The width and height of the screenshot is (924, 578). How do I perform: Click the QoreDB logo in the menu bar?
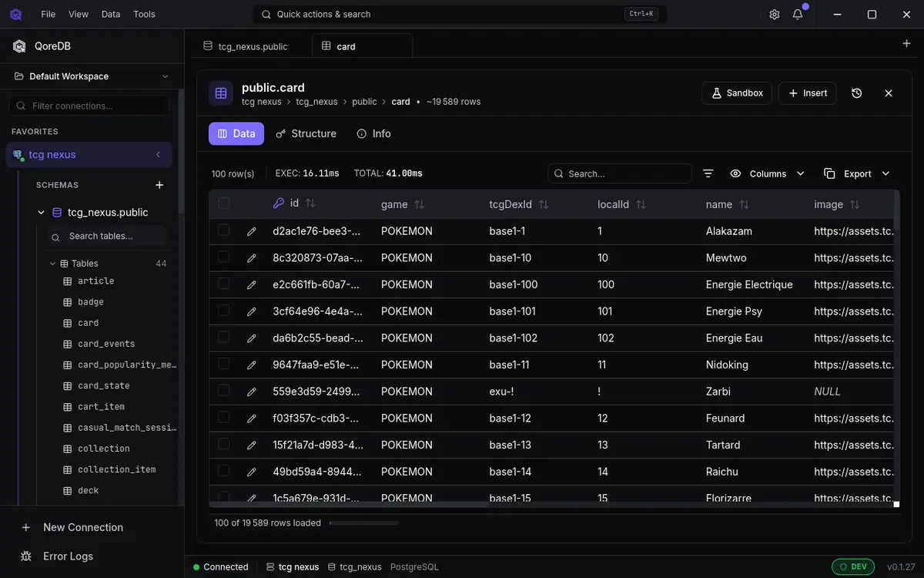[x=15, y=14]
